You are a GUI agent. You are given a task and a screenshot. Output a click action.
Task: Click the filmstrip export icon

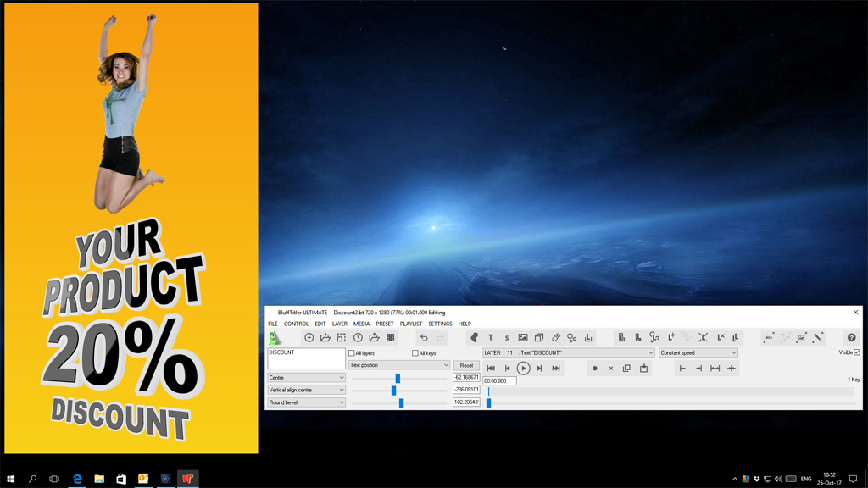tap(391, 338)
